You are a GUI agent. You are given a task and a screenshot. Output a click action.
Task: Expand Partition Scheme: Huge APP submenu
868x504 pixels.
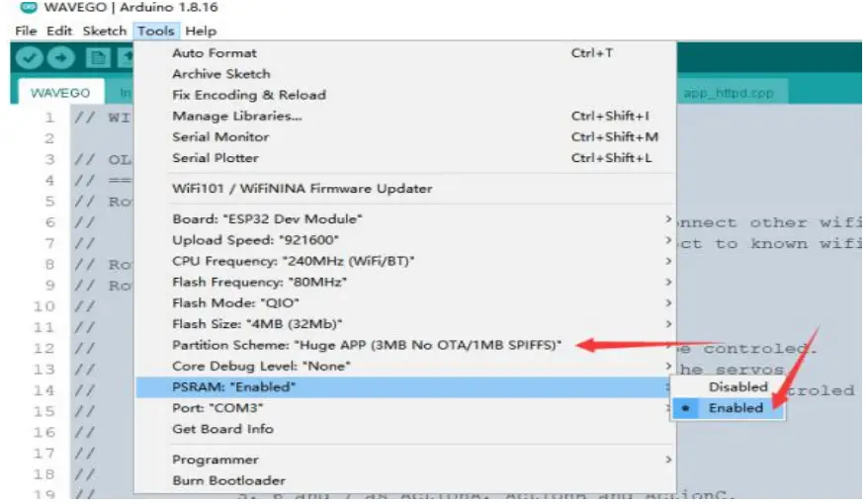pyautogui.click(x=405, y=345)
